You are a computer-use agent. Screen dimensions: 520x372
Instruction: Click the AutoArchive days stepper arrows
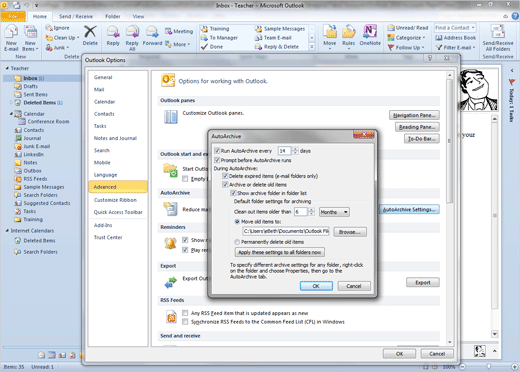pos(295,151)
